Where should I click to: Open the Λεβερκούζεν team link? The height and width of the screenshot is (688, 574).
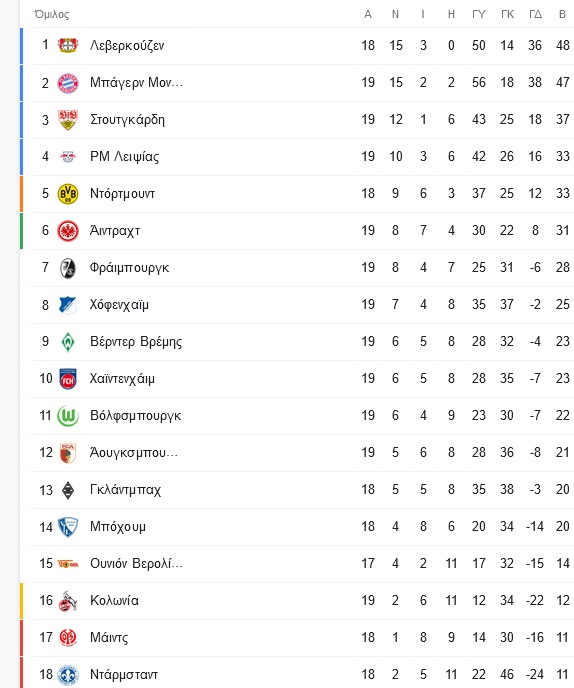coord(127,46)
